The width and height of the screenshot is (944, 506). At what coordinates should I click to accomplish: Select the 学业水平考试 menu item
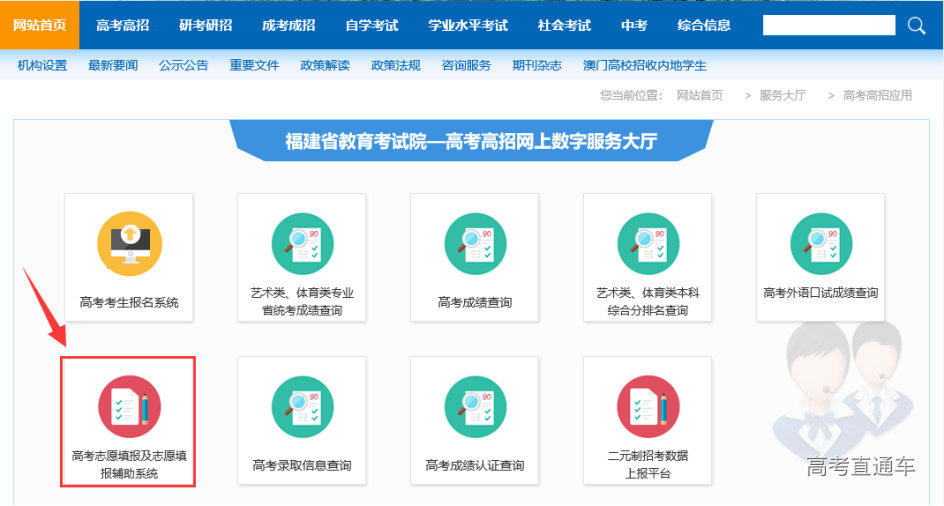pyautogui.click(x=467, y=25)
